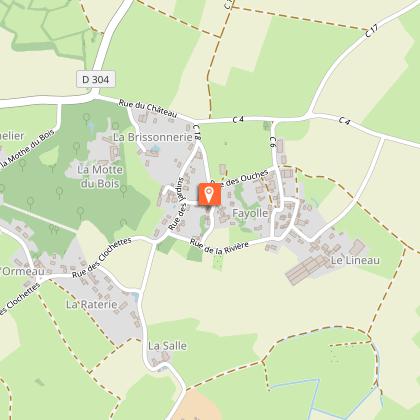Image resolution: width=420 pixels, height=420 pixels.
Task: Select the La Motte du Bois label
Action: point(100,177)
